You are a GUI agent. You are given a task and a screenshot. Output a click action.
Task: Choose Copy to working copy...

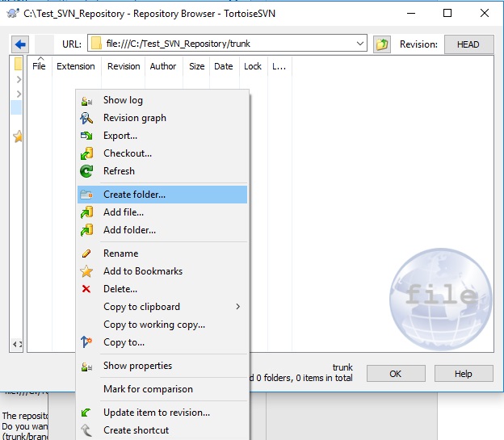(162, 325)
